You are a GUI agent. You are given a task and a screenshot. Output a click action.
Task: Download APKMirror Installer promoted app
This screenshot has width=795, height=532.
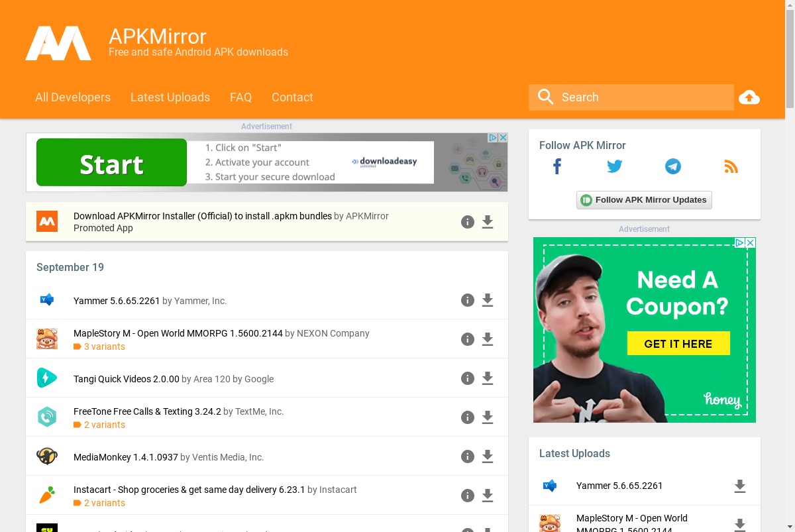[x=488, y=222]
